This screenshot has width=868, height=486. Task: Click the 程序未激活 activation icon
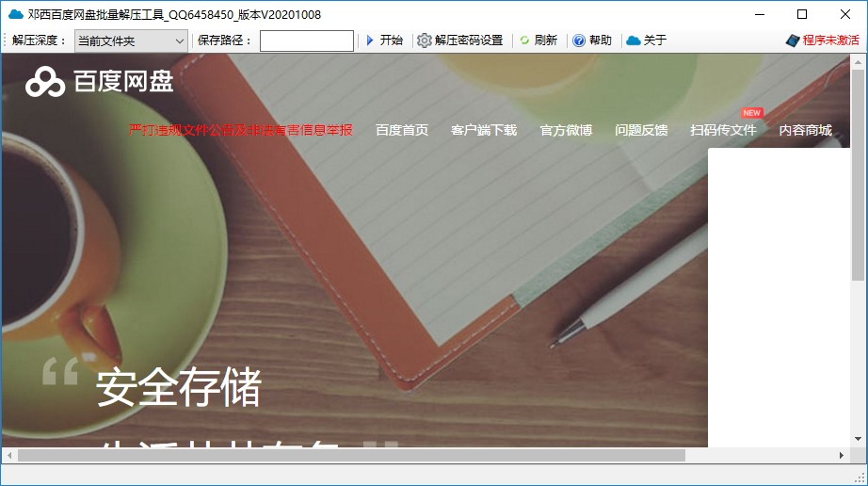(792, 40)
